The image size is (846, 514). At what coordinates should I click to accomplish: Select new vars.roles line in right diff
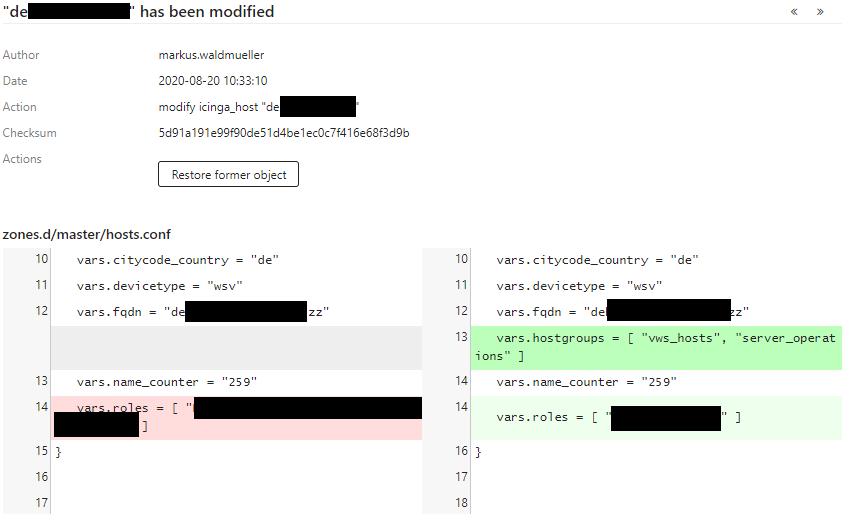(x=656, y=417)
